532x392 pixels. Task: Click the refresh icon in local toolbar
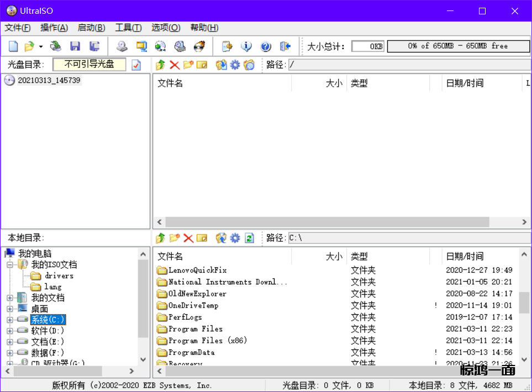(x=249, y=238)
